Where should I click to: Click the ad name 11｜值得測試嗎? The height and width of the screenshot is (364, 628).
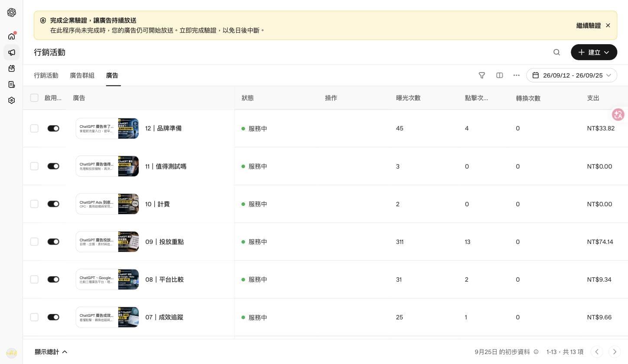coord(166,166)
